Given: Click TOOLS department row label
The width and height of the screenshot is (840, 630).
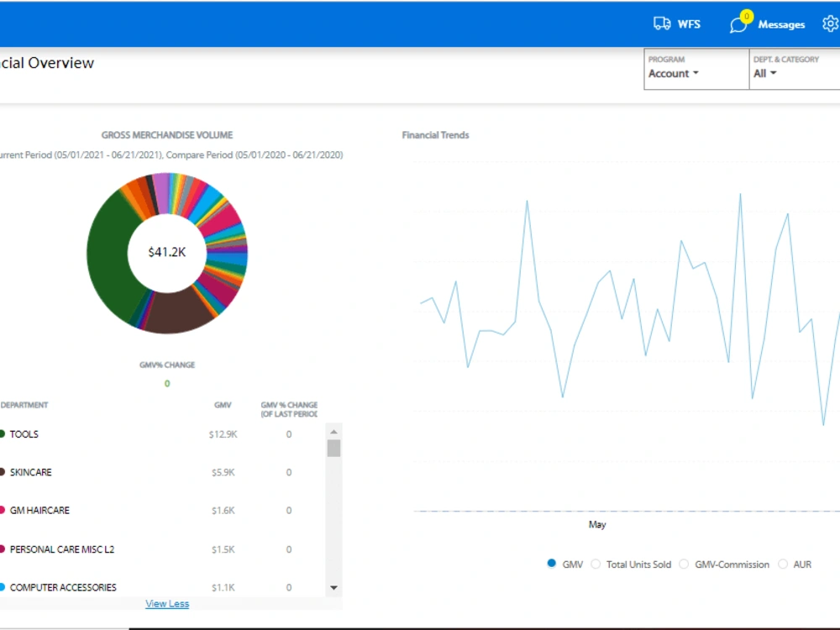Looking at the screenshot, I should point(24,434).
